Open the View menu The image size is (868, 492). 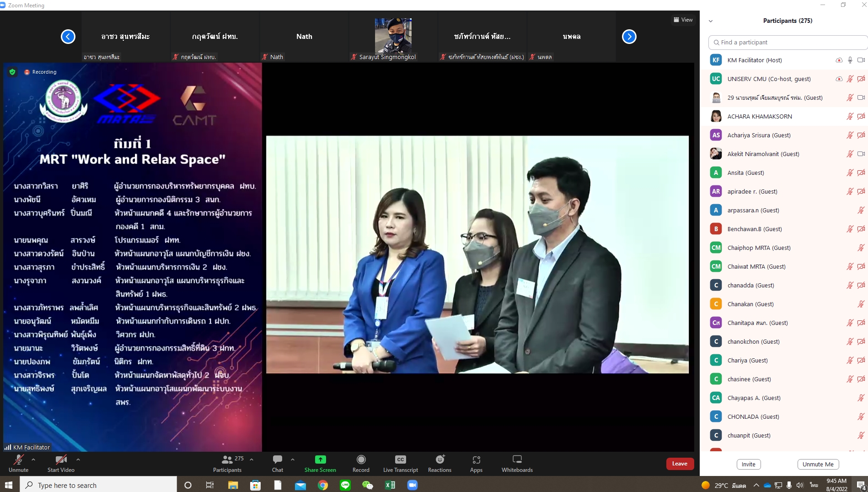(x=683, y=20)
